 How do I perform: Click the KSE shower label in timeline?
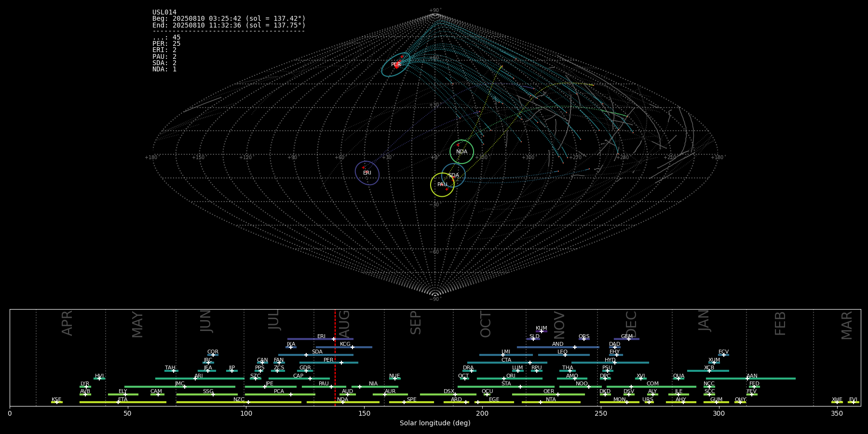click(56, 400)
